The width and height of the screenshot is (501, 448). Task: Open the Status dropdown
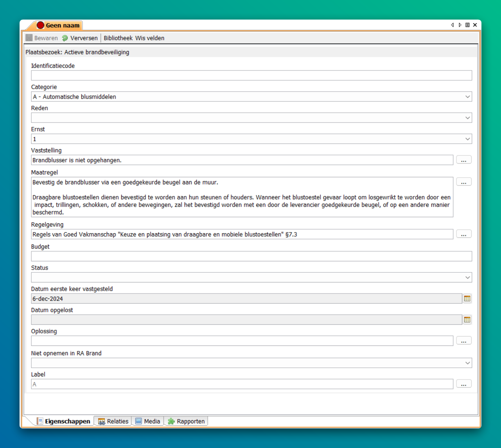tap(467, 277)
